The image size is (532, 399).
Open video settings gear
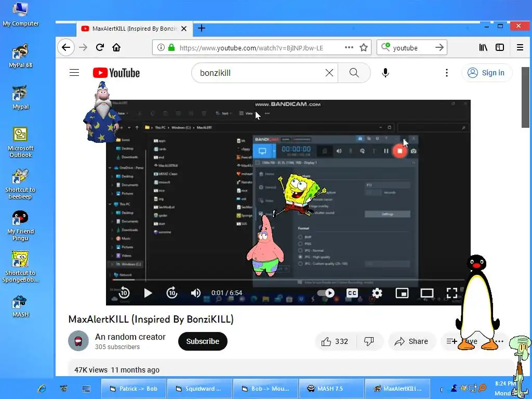tap(377, 293)
